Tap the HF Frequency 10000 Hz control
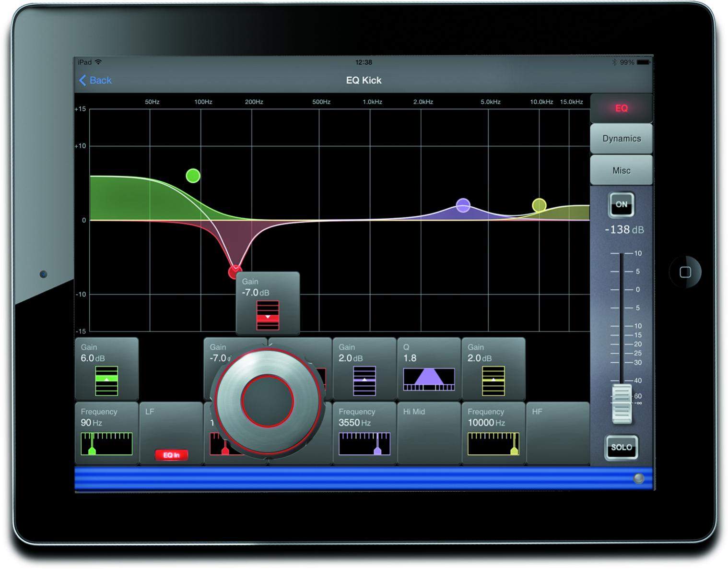Screen dimensions: 728x569 coord(493,434)
